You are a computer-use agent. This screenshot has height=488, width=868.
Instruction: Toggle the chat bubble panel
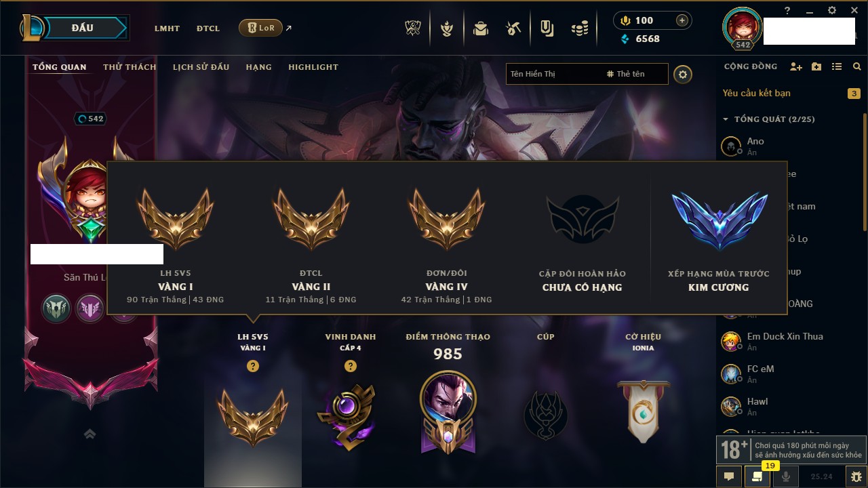(x=729, y=476)
